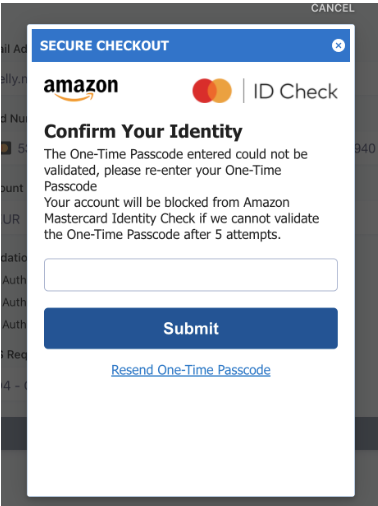
Task: Focus the One-Time Passcode input field
Action: 191,275
